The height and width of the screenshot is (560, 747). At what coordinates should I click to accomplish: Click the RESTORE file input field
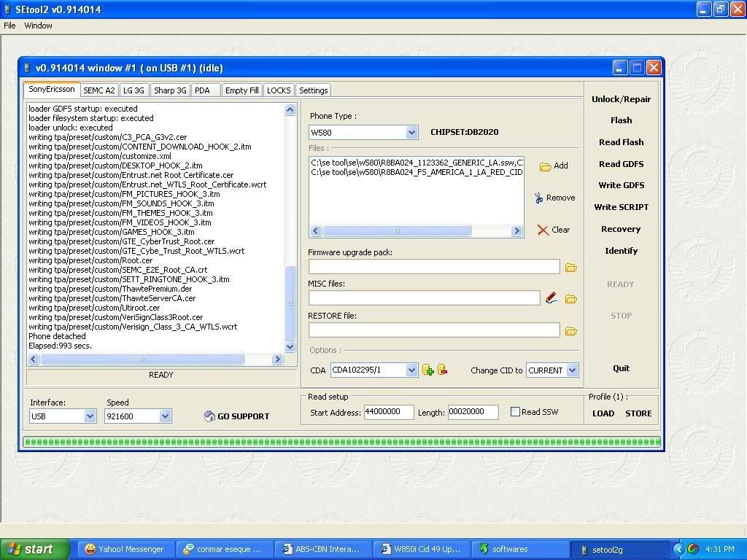434,330
